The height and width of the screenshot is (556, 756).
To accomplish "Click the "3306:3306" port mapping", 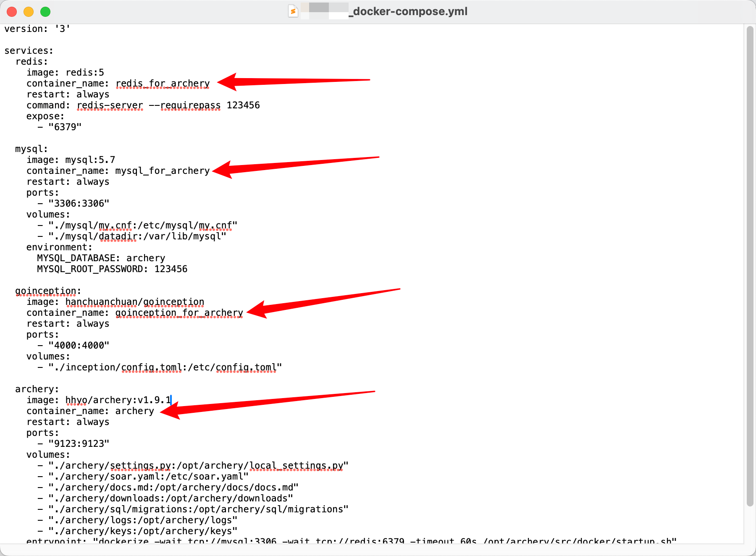I will tap(79, 204).
